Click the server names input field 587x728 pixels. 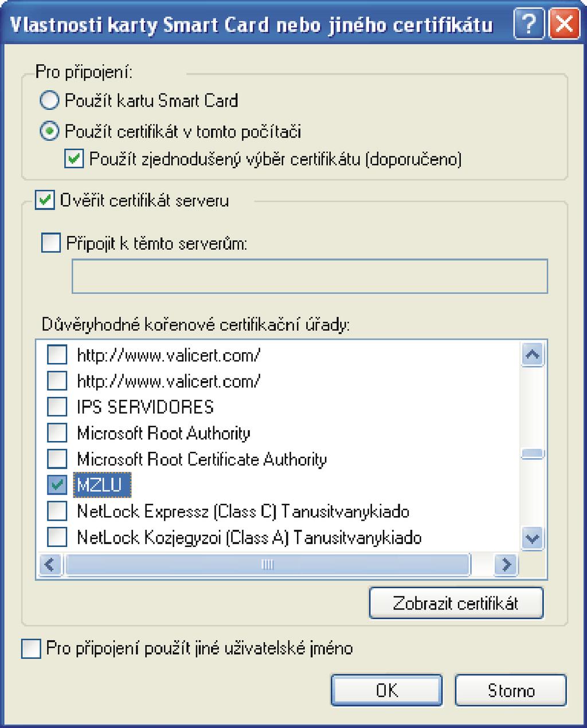310,276
